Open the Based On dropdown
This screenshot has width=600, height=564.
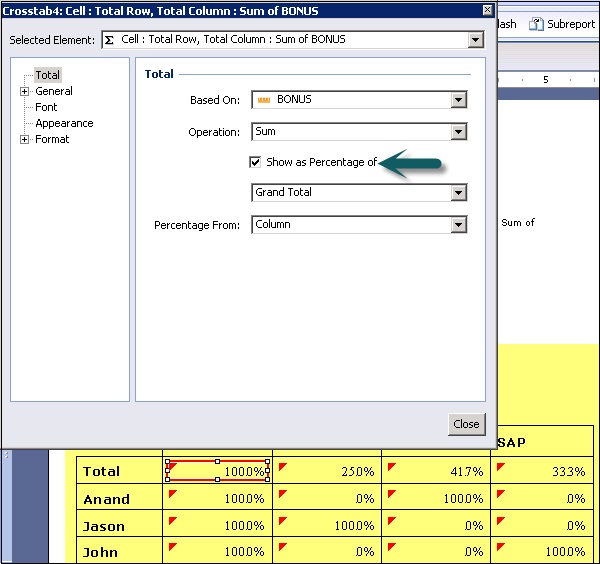[458, 100]
